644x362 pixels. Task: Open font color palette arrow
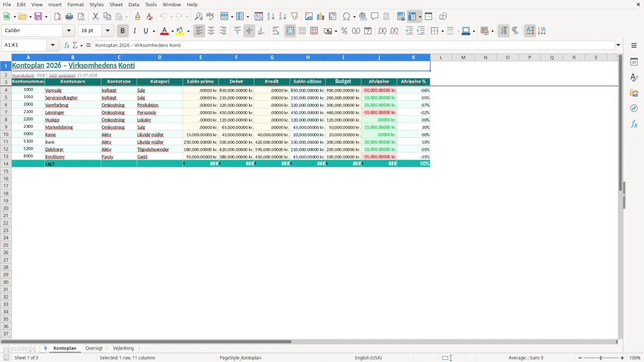(172, 31)
